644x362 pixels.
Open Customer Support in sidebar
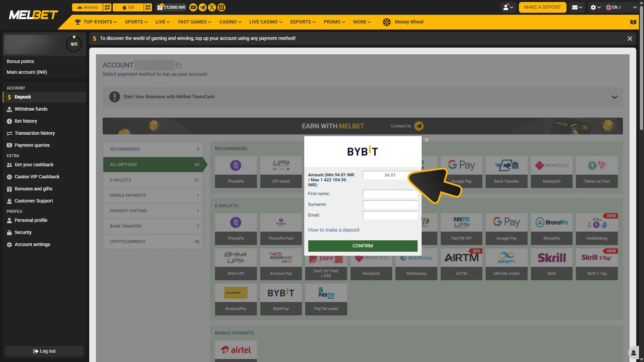tap(44, 201)
